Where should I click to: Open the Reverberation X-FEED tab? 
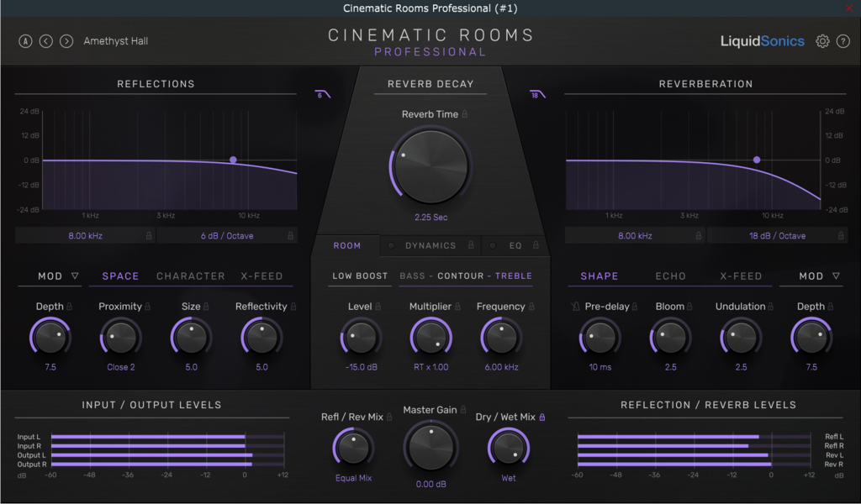[x=741, y=276]
